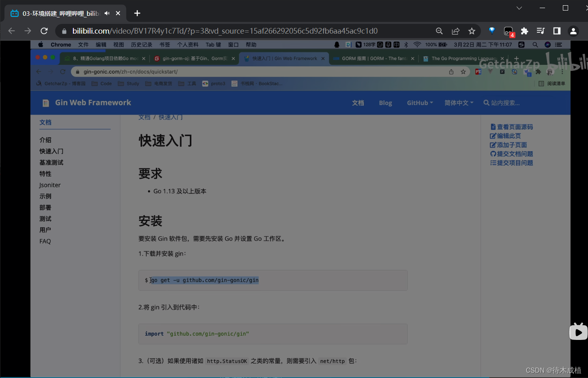Image resolution: width=588 pixels, height=378 pixels.
Task: Toggle the side panel icon
Action: 557,31
